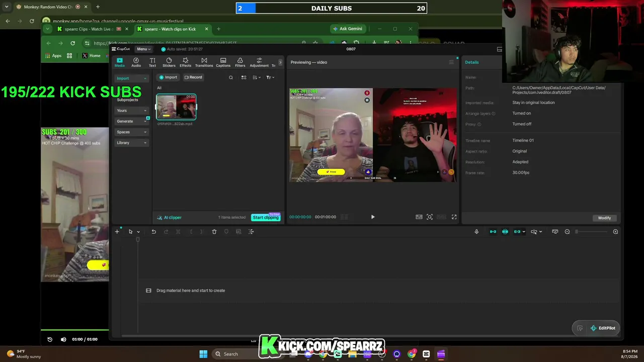Viewport: 644px width, 362px height.
Task: Switch to the Audio tab
Action: [136, 62]
